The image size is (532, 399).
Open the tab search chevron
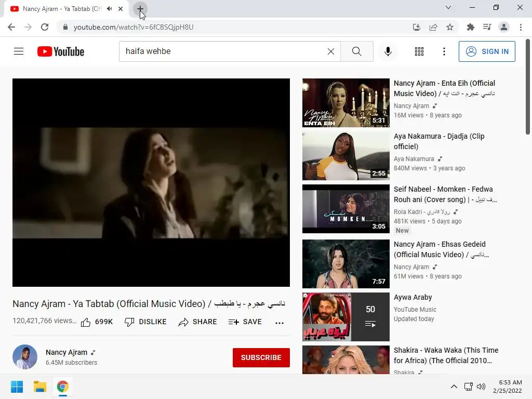click(448, 7)
